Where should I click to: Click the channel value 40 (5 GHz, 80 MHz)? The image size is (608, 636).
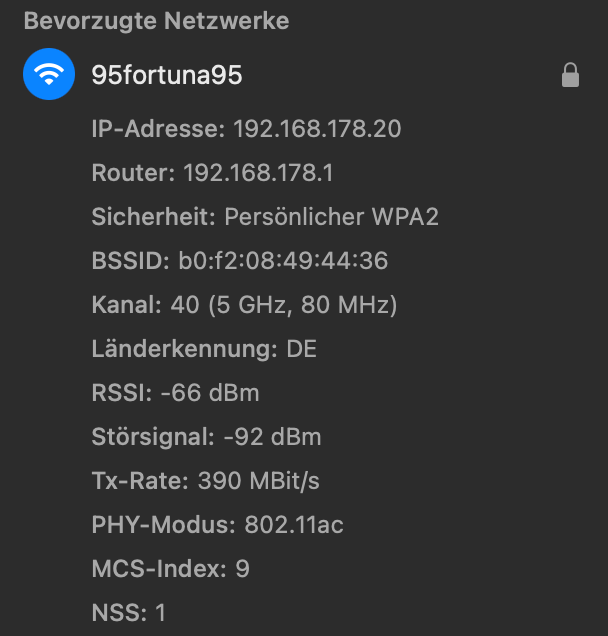click(284, 305)
